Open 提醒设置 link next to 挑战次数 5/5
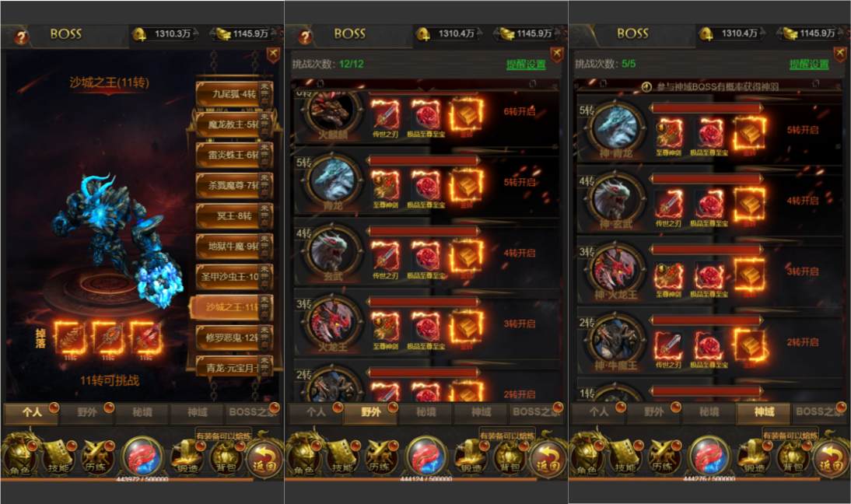The height and width of the screenshot is (504, 851). coord(809,65)
